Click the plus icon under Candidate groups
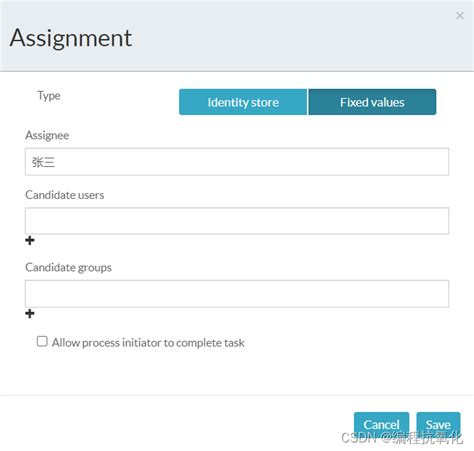The height and width of the screenshot is (451, 474). coord(30,313)
